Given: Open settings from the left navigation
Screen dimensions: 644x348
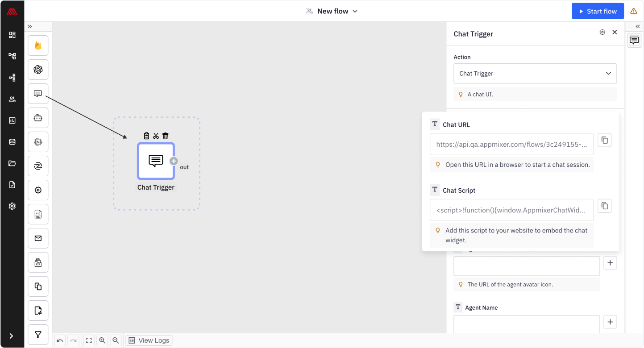Looking at the screenshot, I should [12, 206].
